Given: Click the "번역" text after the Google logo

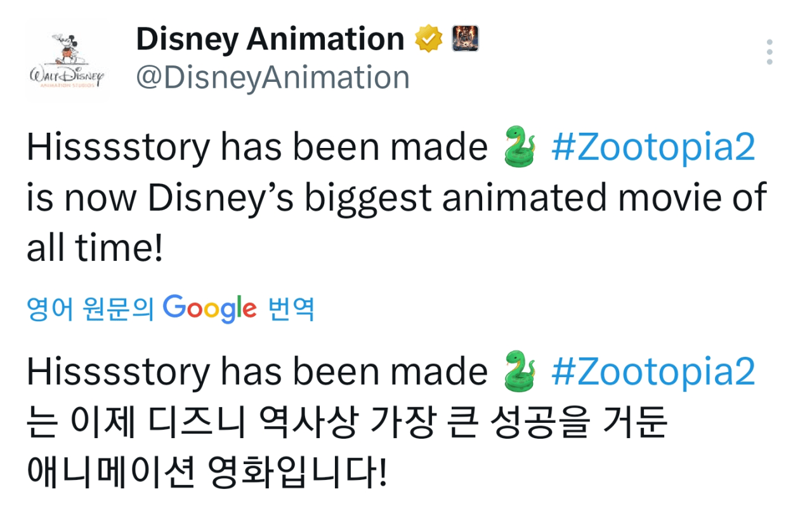Looking at the screenshot, I should click(x=292, y=310).
